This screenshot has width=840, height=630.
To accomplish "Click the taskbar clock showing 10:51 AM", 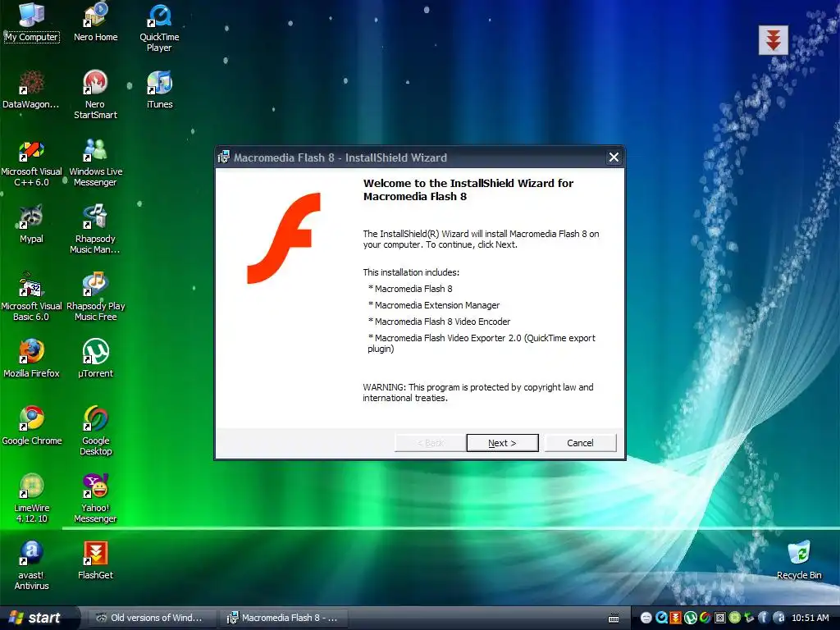I will 810,618.
